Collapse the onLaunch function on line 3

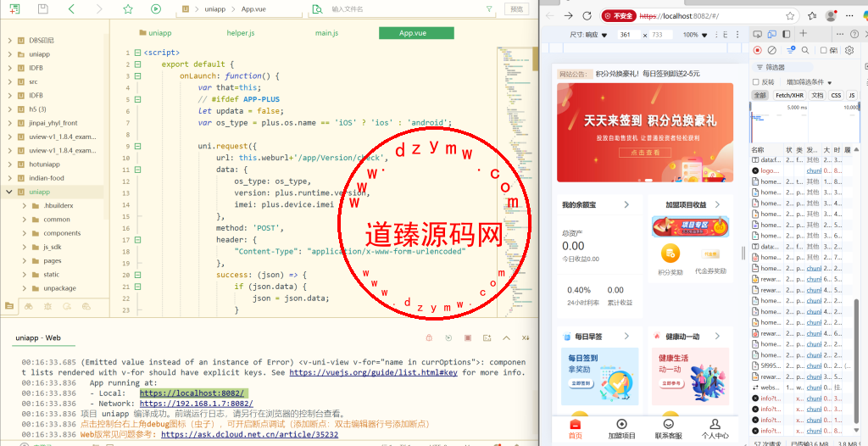pyautogui.click(x=137, y=76)
